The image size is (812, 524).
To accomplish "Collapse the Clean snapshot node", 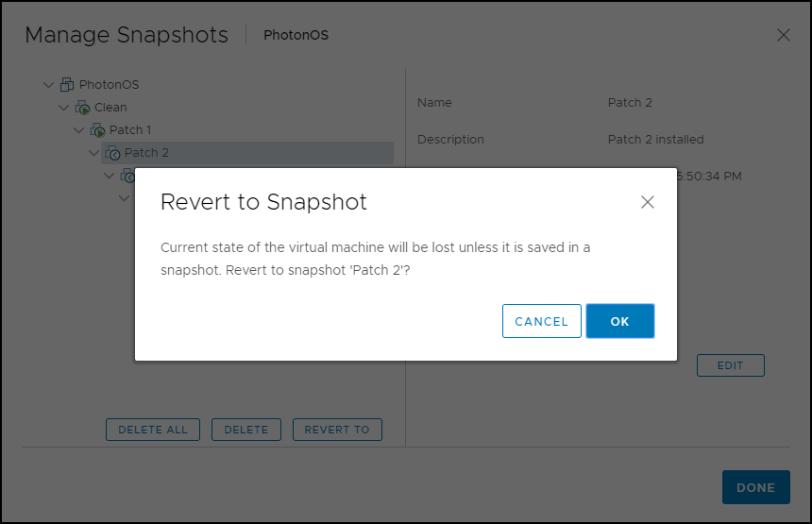I will (x=64, y=108).
